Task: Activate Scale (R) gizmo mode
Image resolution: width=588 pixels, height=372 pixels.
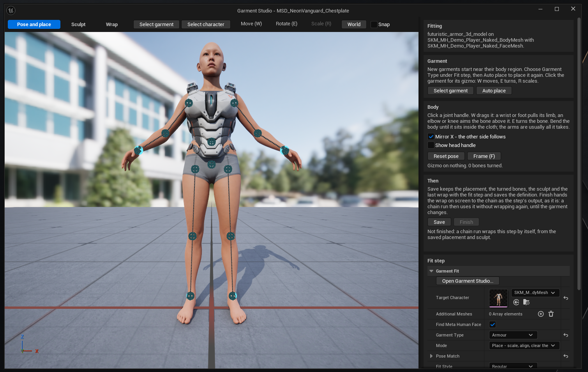Action: (x=321, y=24)
